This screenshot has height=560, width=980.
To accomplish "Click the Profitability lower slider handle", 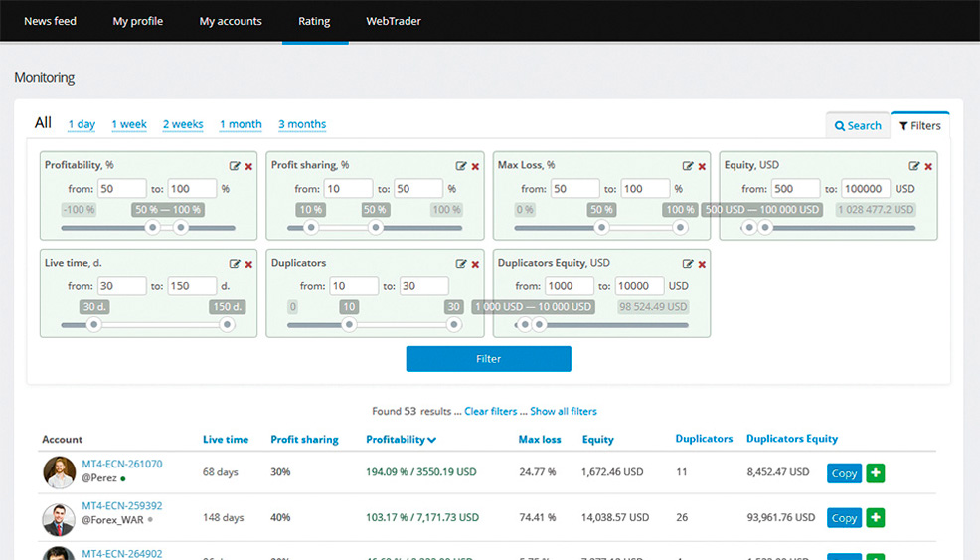I will pos(152,227).
